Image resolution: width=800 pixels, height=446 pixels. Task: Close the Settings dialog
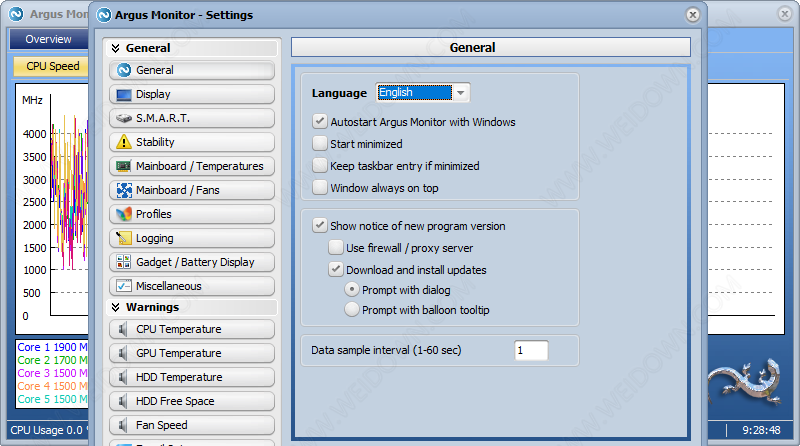click(692, 15)
